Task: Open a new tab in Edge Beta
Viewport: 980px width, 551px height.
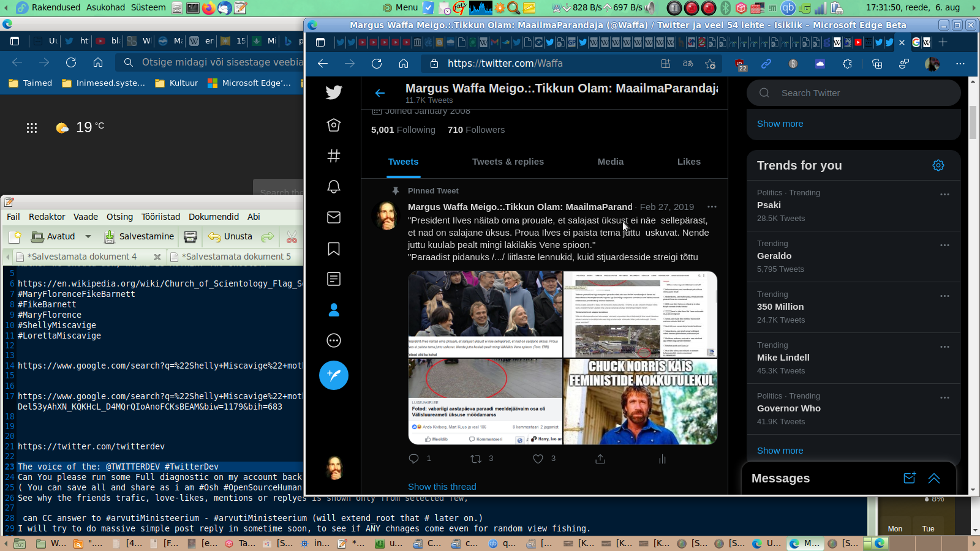Action: coord(943,42)
